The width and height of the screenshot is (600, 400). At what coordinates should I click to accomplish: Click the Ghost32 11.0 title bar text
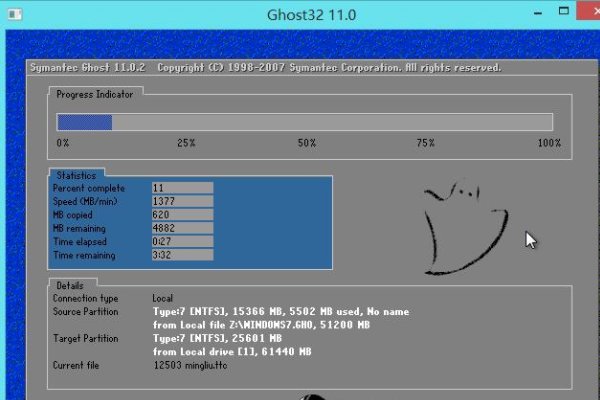point(311,15)
